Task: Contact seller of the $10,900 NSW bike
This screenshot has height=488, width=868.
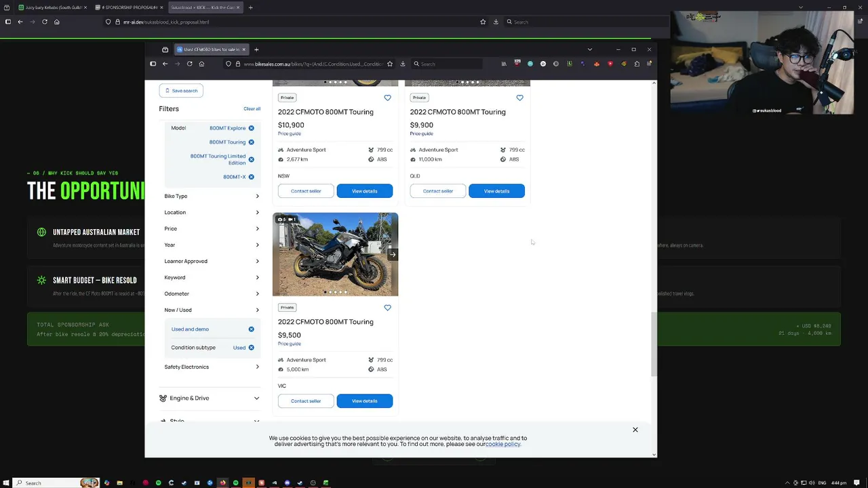Action: pyautogui.click(x=306, y=191)
